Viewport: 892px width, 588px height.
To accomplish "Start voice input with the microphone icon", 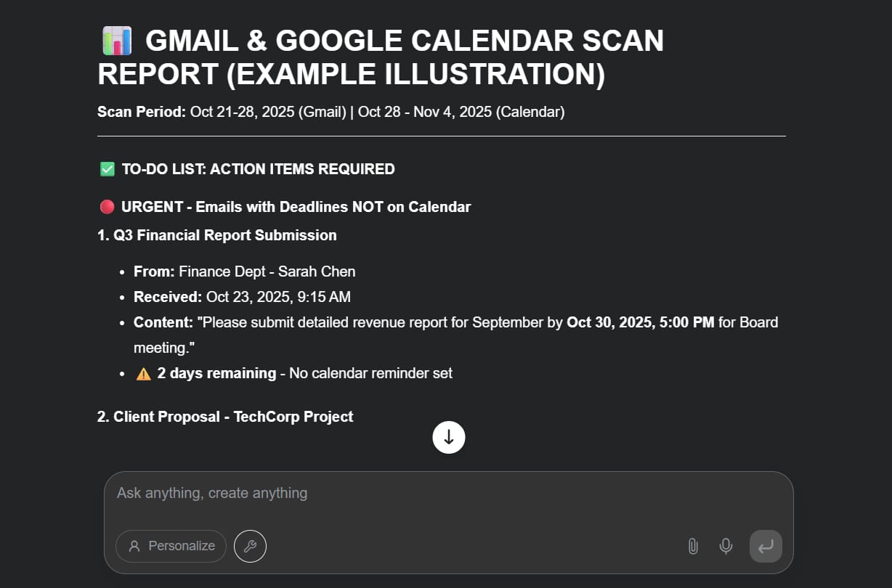I will [x=726, y=546].
